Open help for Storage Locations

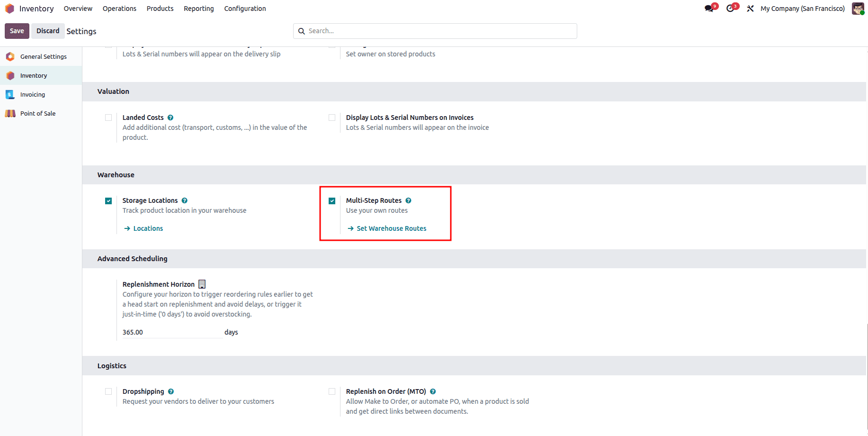pos(185,200)
